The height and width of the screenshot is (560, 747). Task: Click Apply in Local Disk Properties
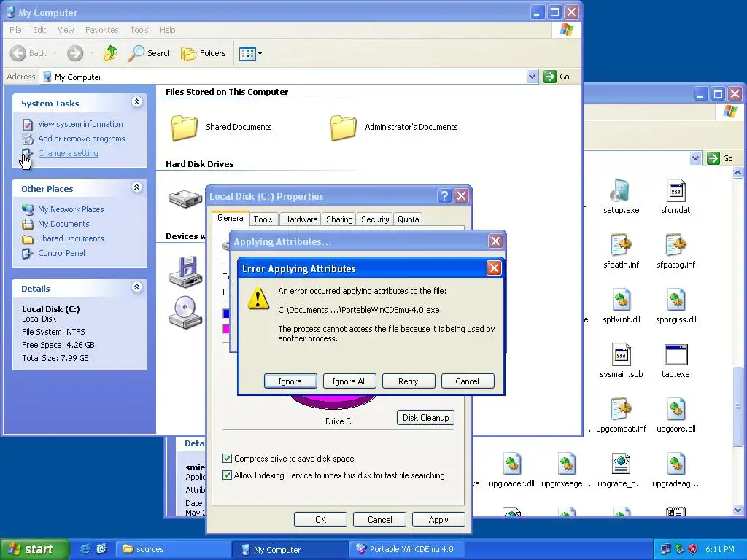(438, 519)
